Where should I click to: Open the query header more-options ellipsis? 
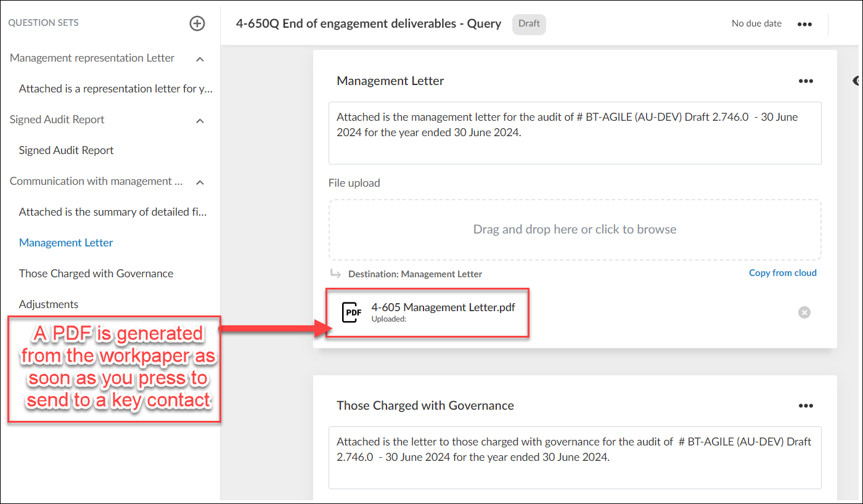[x=804, y=24]
